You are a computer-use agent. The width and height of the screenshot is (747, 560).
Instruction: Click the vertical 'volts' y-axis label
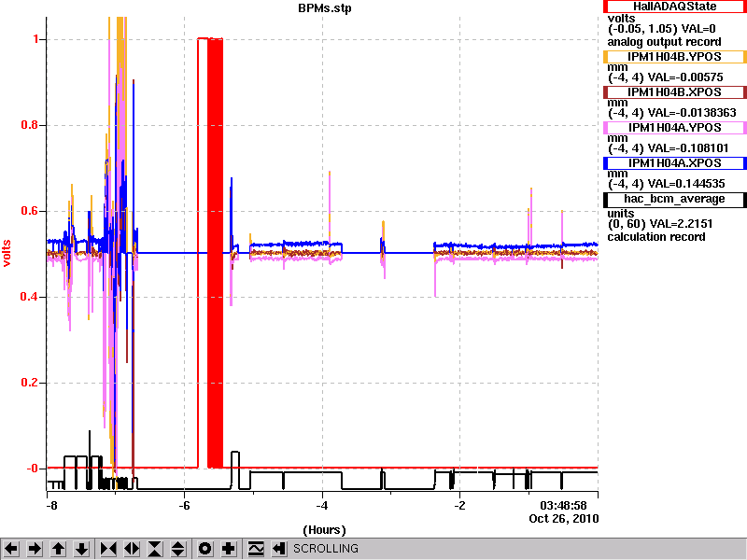(7, 253)
